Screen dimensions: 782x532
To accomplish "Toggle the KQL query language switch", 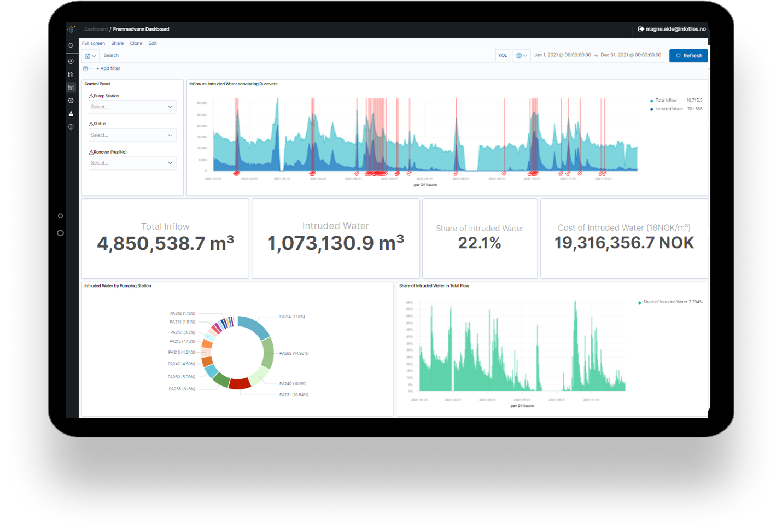I will pyautogui.click(x=503, y=55).
